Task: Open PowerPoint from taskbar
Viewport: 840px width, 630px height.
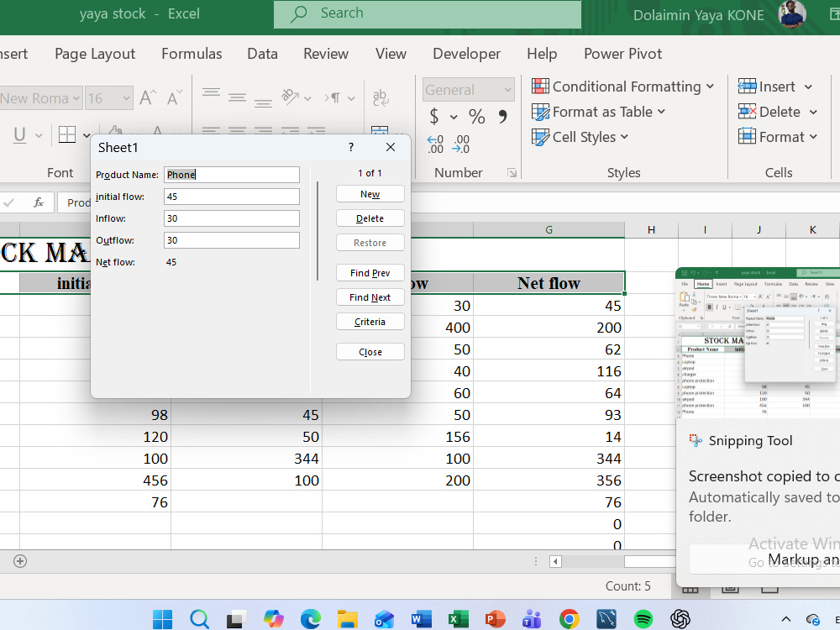Action: point(495,619)
